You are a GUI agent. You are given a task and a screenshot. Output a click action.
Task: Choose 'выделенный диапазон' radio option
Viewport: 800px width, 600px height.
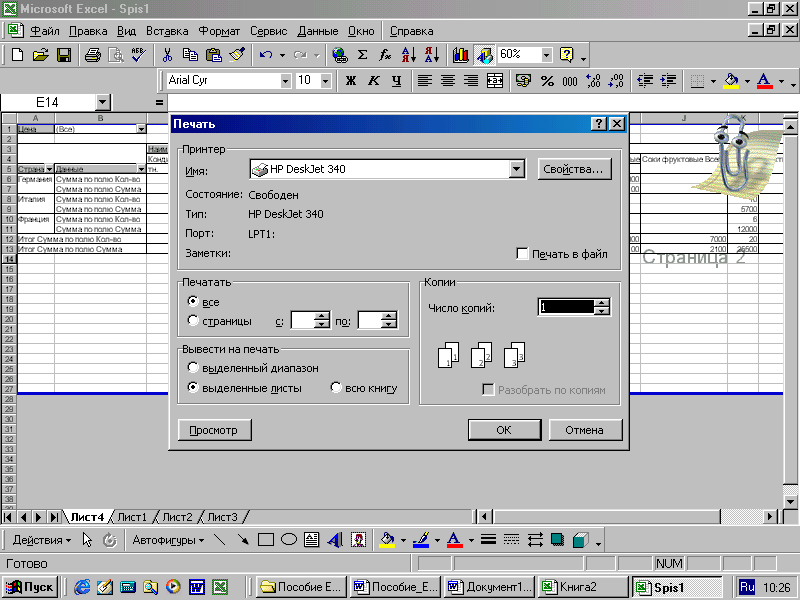192,367
